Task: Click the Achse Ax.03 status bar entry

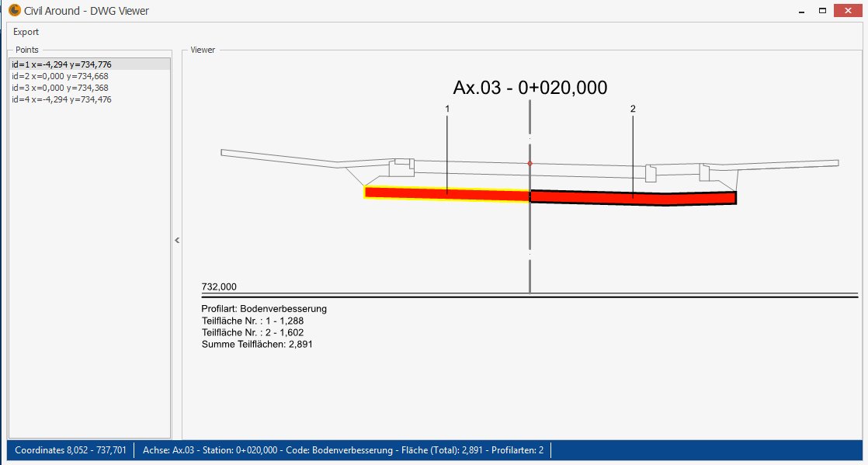Action: [342, 450]
